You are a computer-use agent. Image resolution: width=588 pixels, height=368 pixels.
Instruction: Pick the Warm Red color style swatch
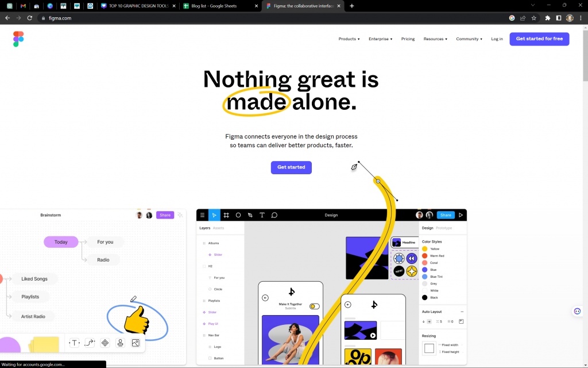point(424,256)
